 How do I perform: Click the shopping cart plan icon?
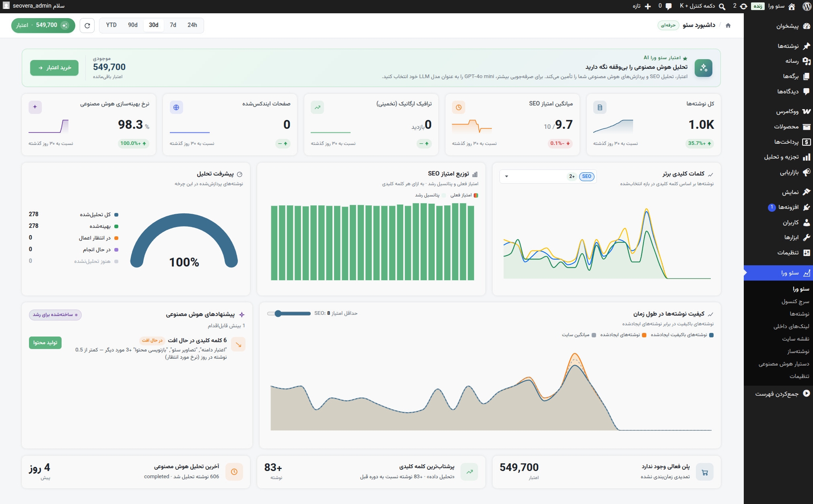(x=704, y=472)
